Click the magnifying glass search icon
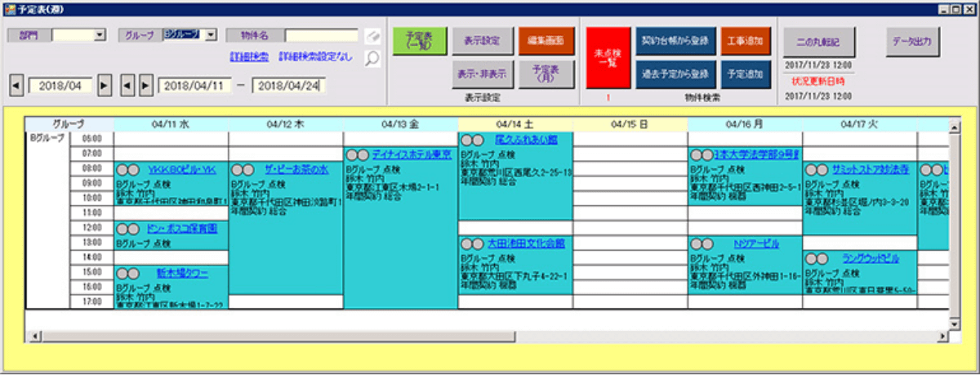This screenshot has height=375, width=980. click(x=372, y=58)
